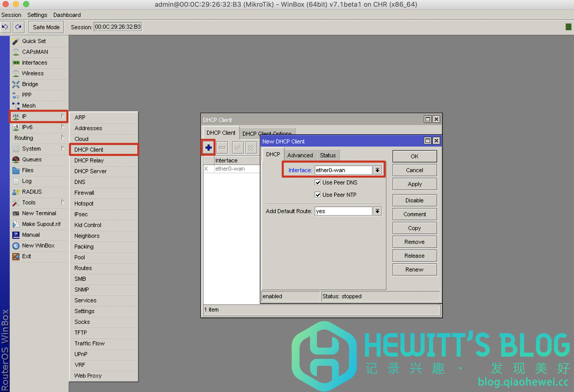Click the disable cross icon in DHCP Client toolbar
The width and height of the screenshot is (574, 392).
pyautogui.click(x=251, y=148)
